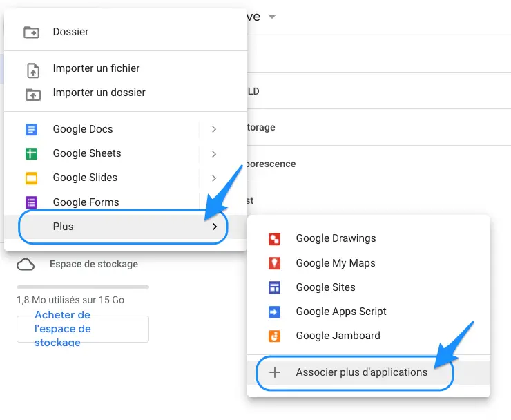Image resolution: width=511 pixels, height=420 pixels.
Task: Open the Drive title dropdown arrow
Action: pos(272,17)
